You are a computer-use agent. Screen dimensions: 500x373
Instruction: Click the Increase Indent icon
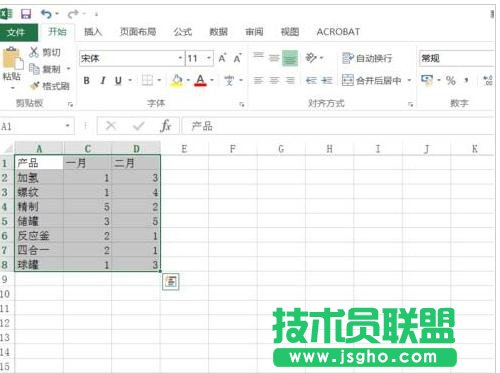tap(327, 80)
